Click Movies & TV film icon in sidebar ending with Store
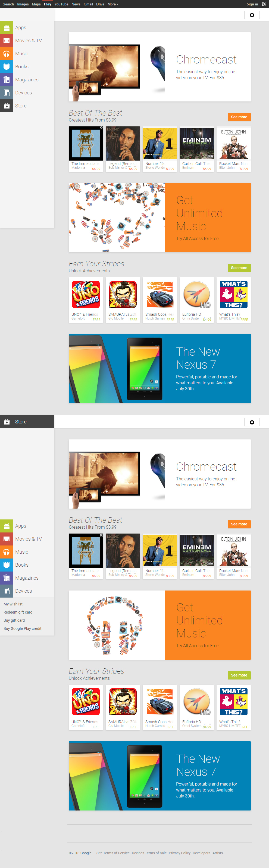The height and width of the screenshot is (868, 269). (7, 40)
